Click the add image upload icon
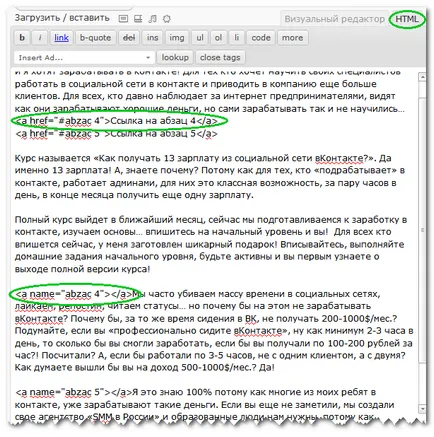This screenshot has width=434, height=437. (x=123, y=19)
